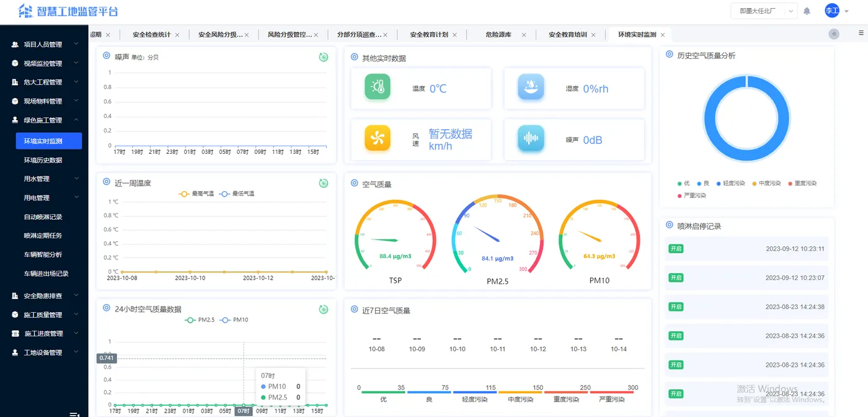The height and width of the screenshot is (417, 868).
Task: Click the yellow wind speed fan icon
Action: (378, 138)
